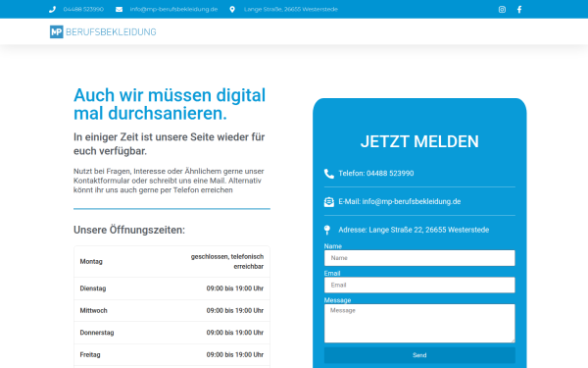The width and height of the screenshot is (588, 368).
Task: Click the Donnerstag row label
Action: (97, 333)
